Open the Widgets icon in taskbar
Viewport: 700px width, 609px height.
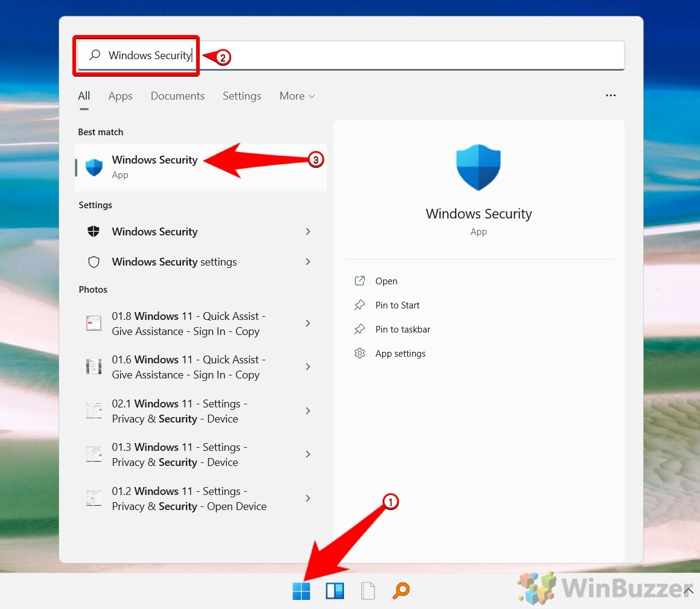tap(335, 591)
